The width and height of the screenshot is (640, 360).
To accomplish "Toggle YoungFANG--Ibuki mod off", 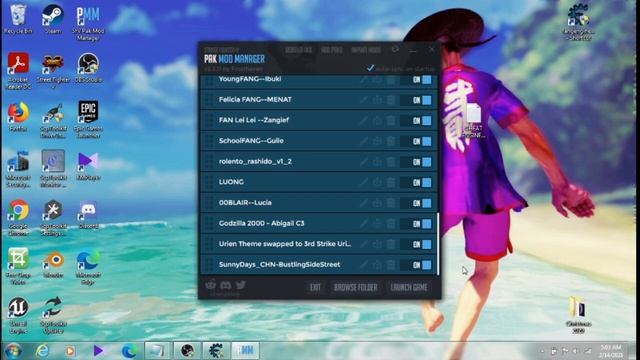I will pos(421,80).
